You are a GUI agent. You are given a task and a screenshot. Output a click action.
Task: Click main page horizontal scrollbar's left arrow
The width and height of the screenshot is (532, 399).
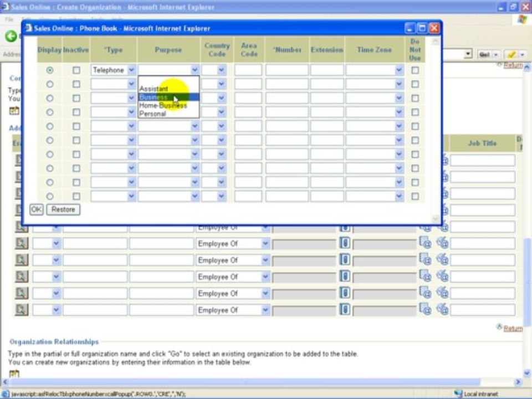[5, 382]
